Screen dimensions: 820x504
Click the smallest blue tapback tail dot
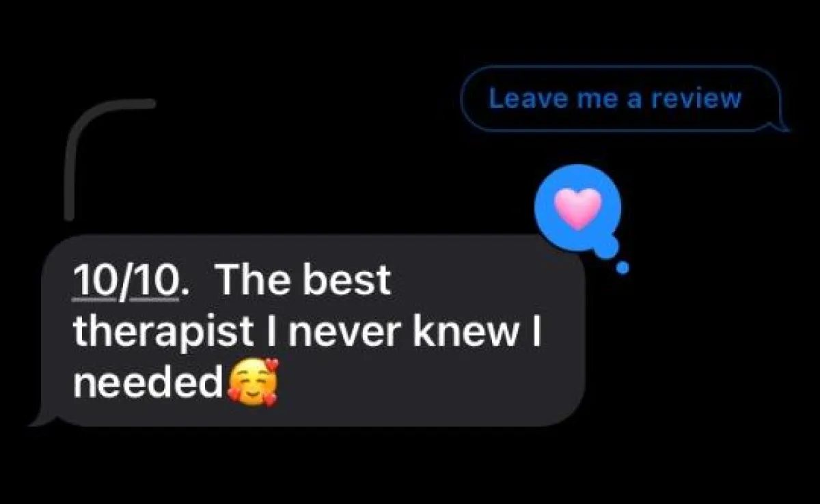pyautogui.click(x=622, y=268)
